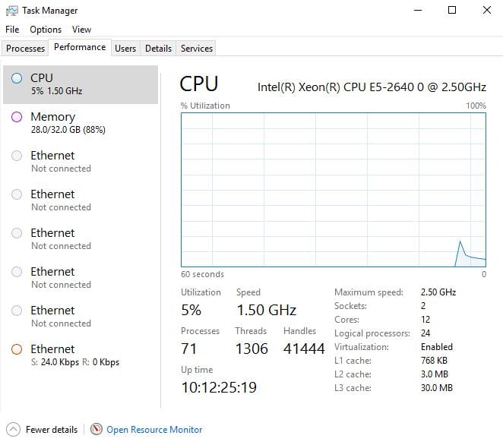Click the purple Memory circle icon
Viewport: 503px width, 448px height.
pos(17,117)
